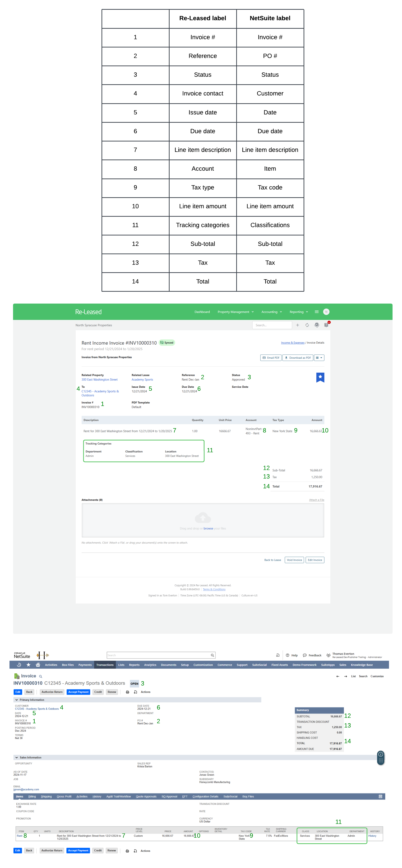
Task: Click the Re-Leased search field
Action: coord(272,325)
